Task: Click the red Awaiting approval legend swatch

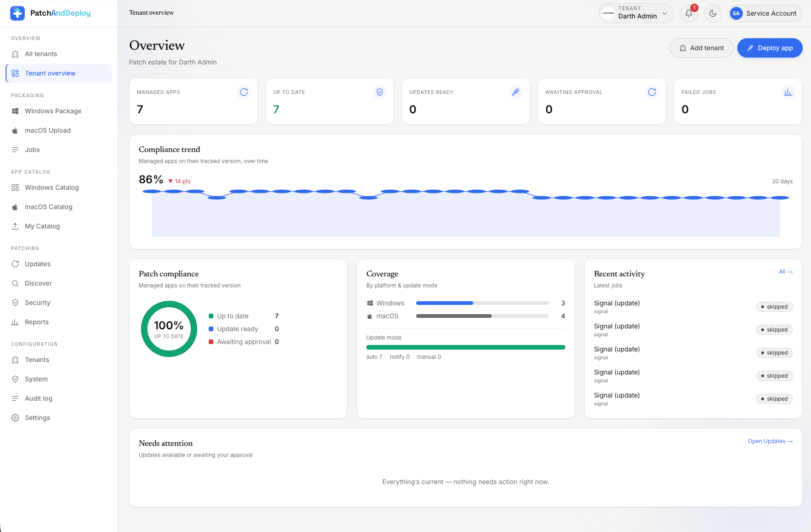Action: pyautogui.click(x=211, y=342)
